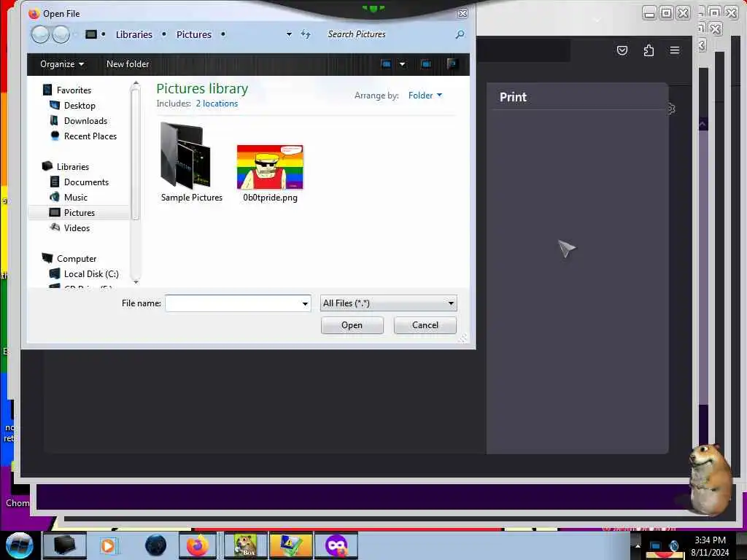Open Firefox Extensions puzzle icon
747x560 pixels.
click(649, 50)
